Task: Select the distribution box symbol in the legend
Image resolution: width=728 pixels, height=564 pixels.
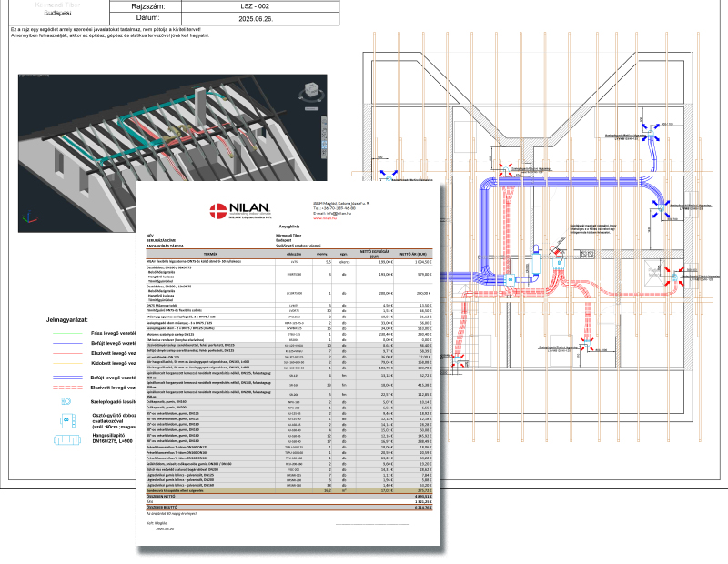Action: (x=66, y=421)
